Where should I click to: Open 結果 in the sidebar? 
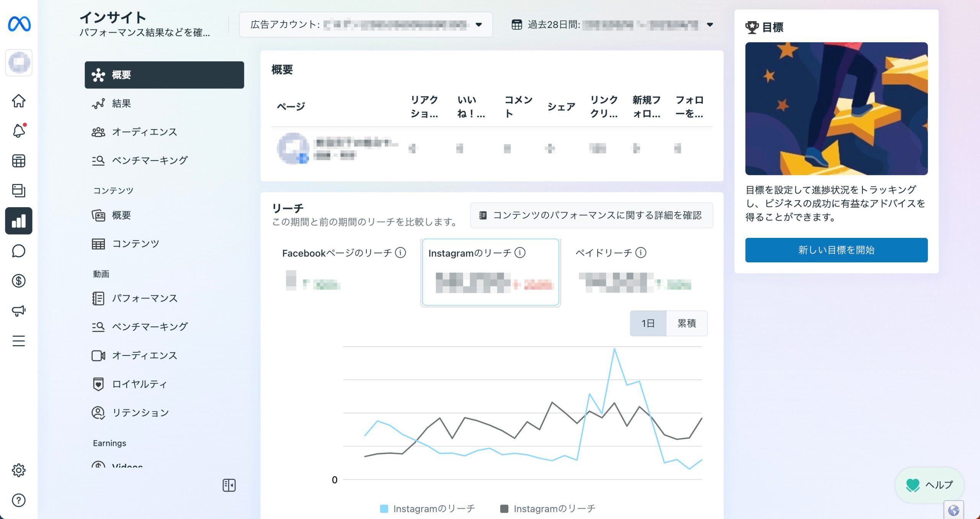tap(164, 103)
